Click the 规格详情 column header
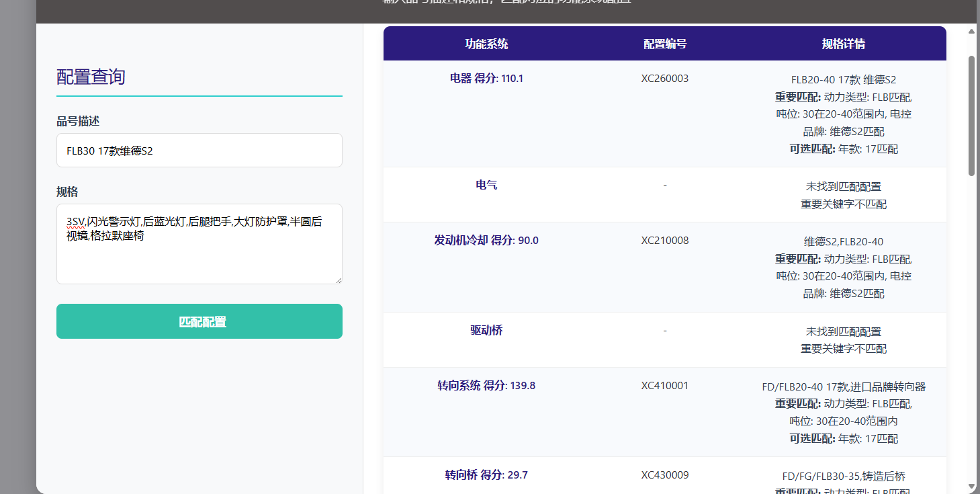The width and height of the screenshot is (980, 494). [x=843, y=44]
